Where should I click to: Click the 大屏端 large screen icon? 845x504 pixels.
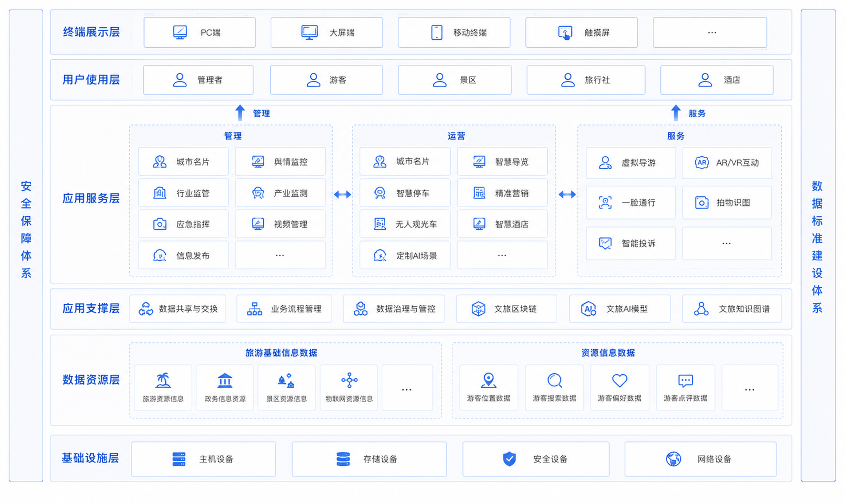(x=309, y=32)
